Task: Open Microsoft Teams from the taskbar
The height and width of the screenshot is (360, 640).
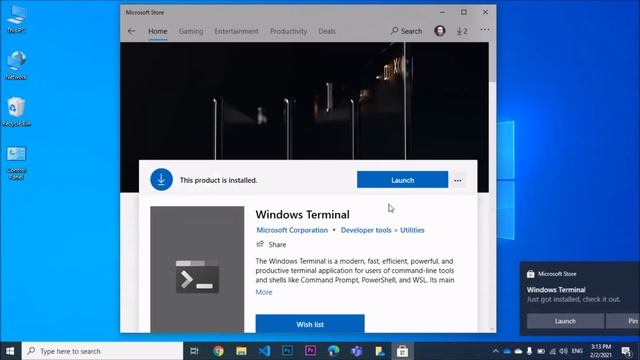Action: click(356, 351)
